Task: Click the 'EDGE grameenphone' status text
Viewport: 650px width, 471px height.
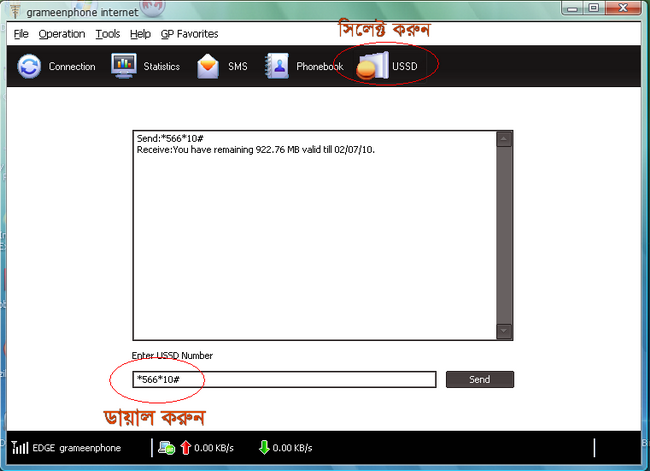Action: pyautogui.click(x=77, y=448)
